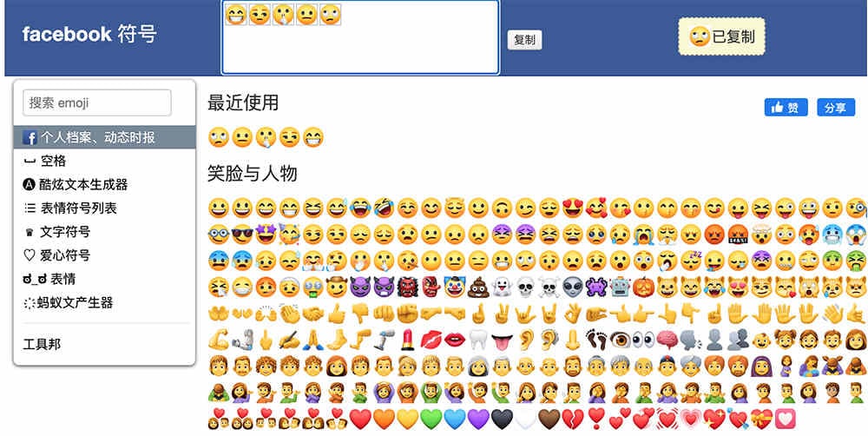This screenshot has width=868, height=436.
Task: Click the 复制 copy button
Action: tap(524, 40)
